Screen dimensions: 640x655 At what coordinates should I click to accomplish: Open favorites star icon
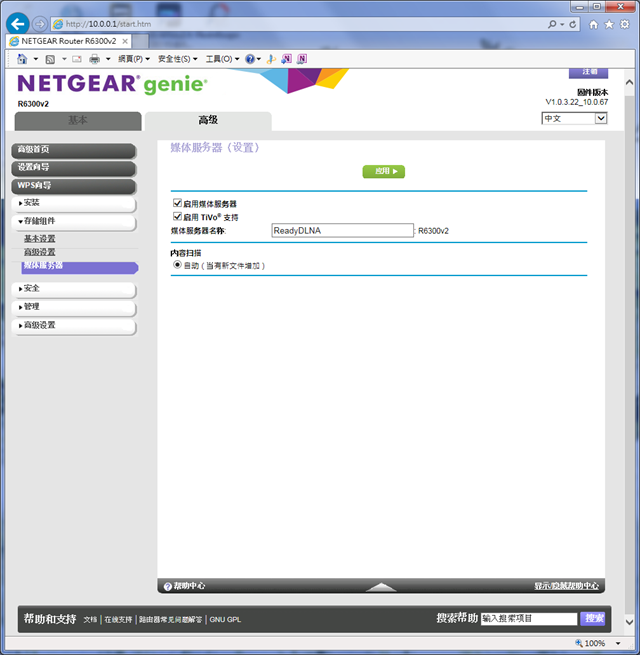pyautogui.click(x=609, y=24)
